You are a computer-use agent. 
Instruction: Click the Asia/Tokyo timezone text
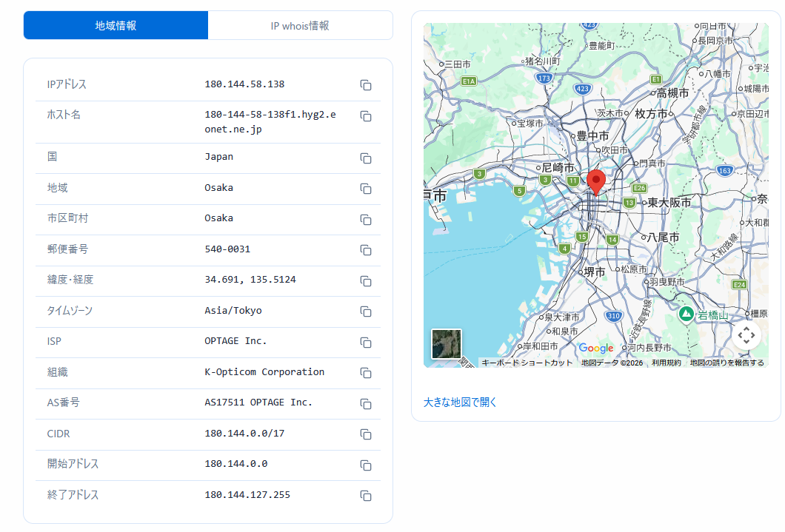tap(233, 311)
